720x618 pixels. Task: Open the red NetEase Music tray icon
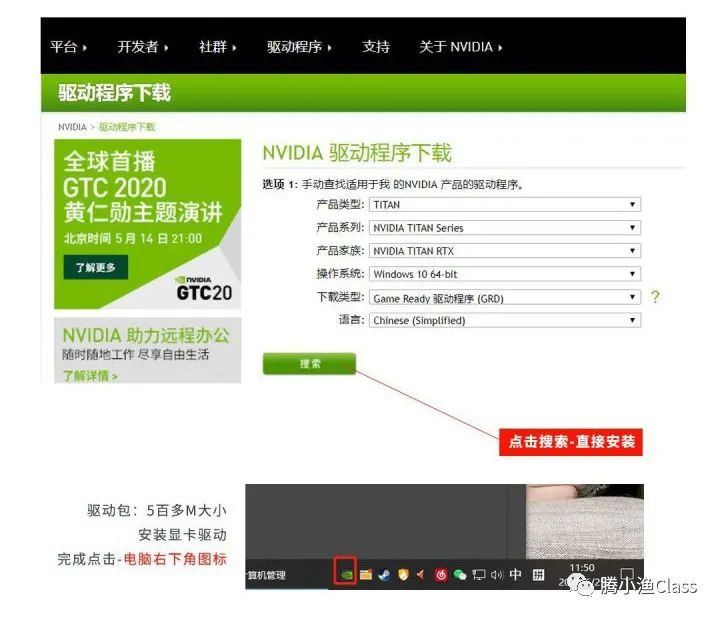(x=441, y=574)
